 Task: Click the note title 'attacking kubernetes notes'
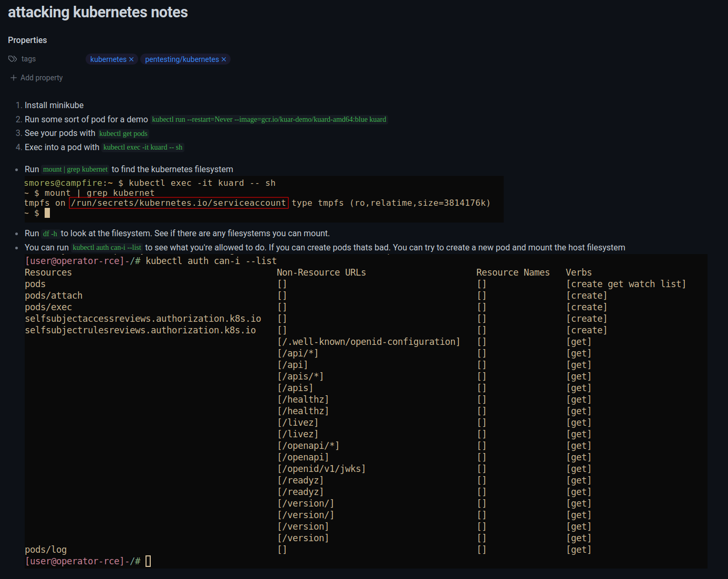pyautogui.click(x=98, y=12)
